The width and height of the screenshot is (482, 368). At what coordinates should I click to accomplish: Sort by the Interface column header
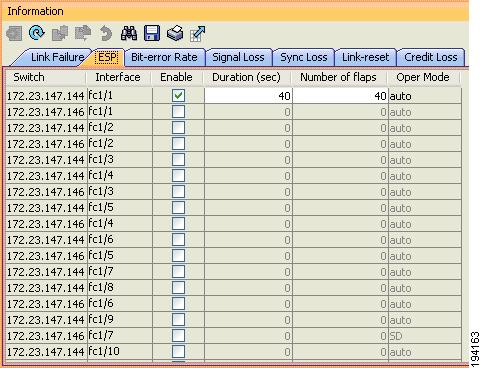pos(119,77)
